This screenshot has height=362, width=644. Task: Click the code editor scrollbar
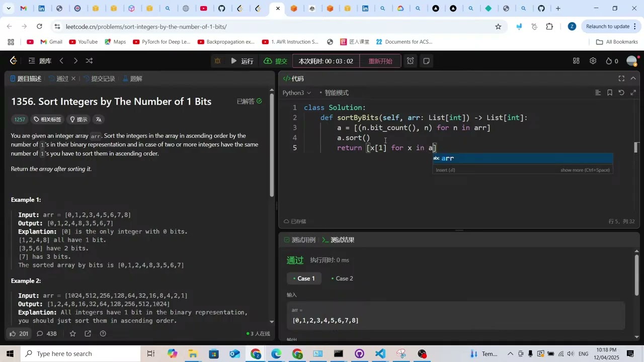coord(636,147)
